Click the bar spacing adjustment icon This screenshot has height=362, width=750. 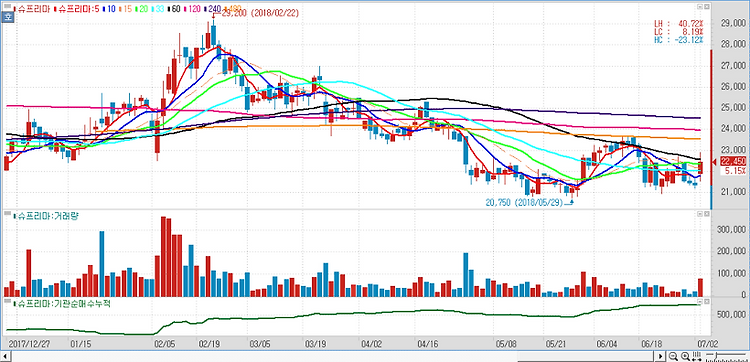pyautogui.click(x=697, y=357)
